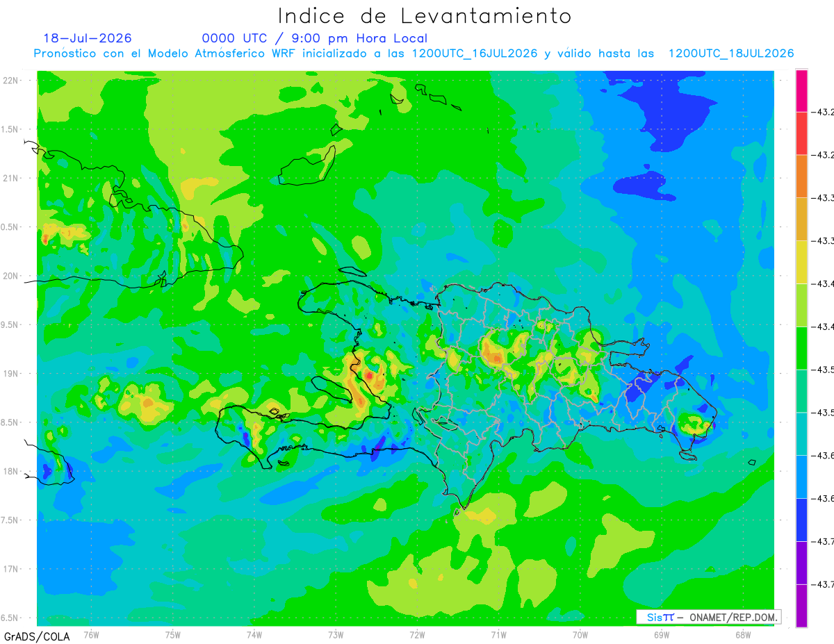
Task: Pick the turquoise swatch in the color bar
Action: coord(801,435)
